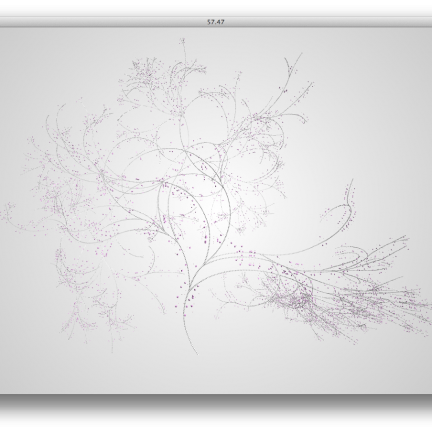Click the window title bar left of the title

[100, 22]
